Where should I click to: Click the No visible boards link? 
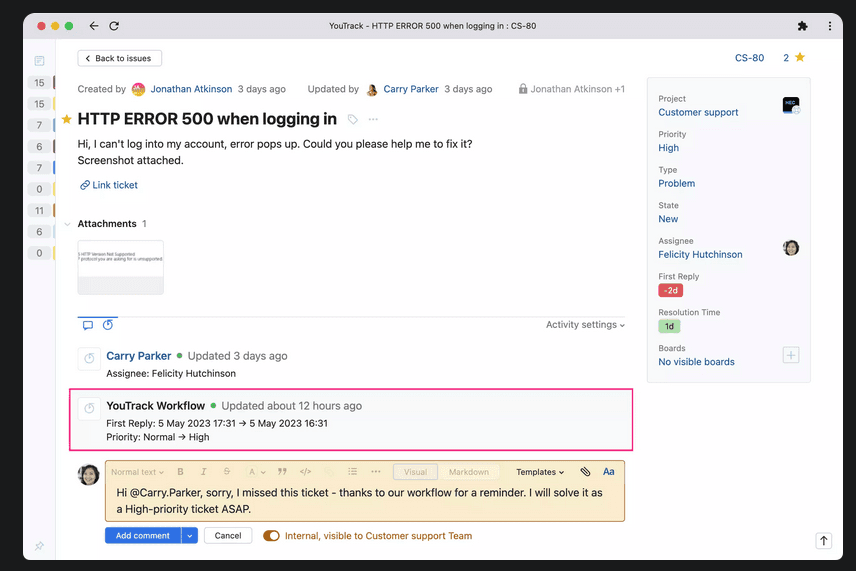point(696,362)
